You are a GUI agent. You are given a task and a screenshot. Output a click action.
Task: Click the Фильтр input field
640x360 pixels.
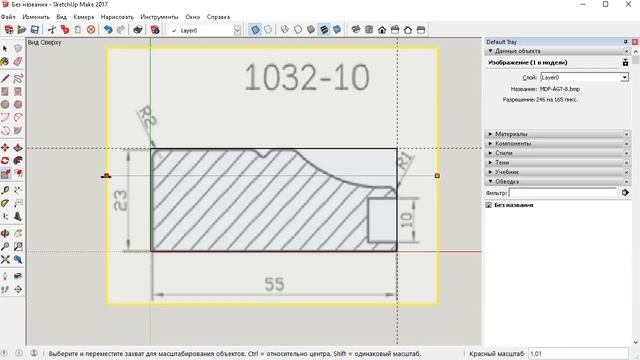click(563, 193)
